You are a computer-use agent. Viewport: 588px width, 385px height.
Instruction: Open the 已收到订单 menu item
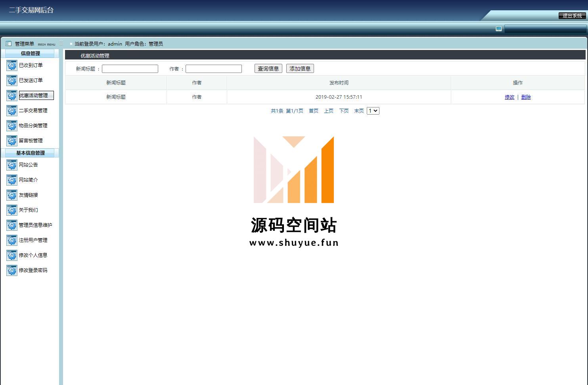pyautogui.click(x=31, y=65)
